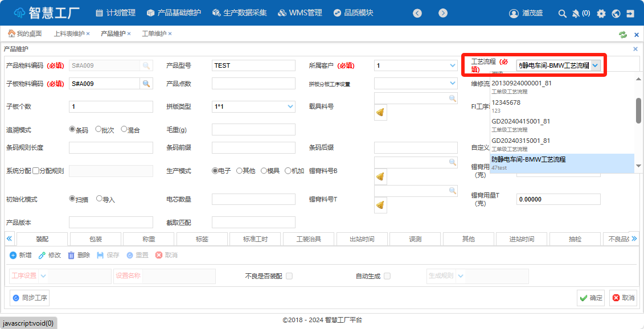This screenshot has height=329, width=644.
Task: Click the 确定 confirm button
Action: click(x=590, y=297)
